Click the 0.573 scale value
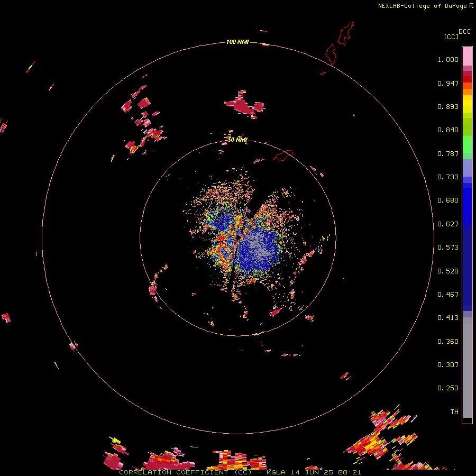 click(x=448, y=248)
